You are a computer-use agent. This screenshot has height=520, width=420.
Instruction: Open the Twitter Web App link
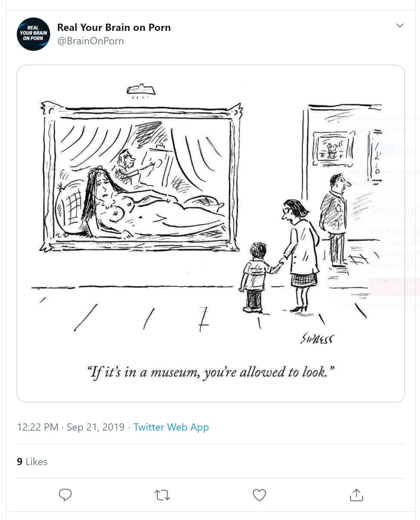[171, 427]
